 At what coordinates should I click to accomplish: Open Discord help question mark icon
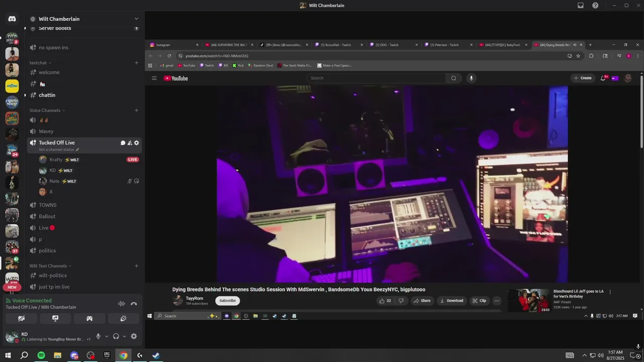[595, 6]
